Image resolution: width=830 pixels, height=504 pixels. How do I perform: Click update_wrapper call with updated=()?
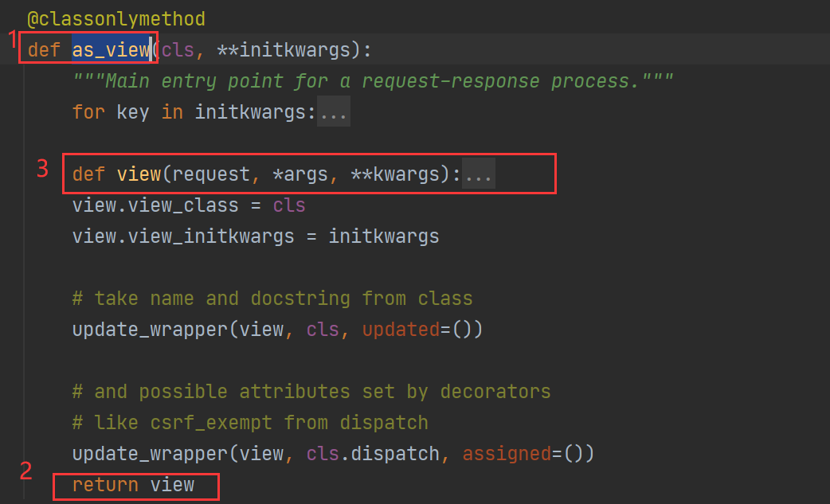click(277, 330)
